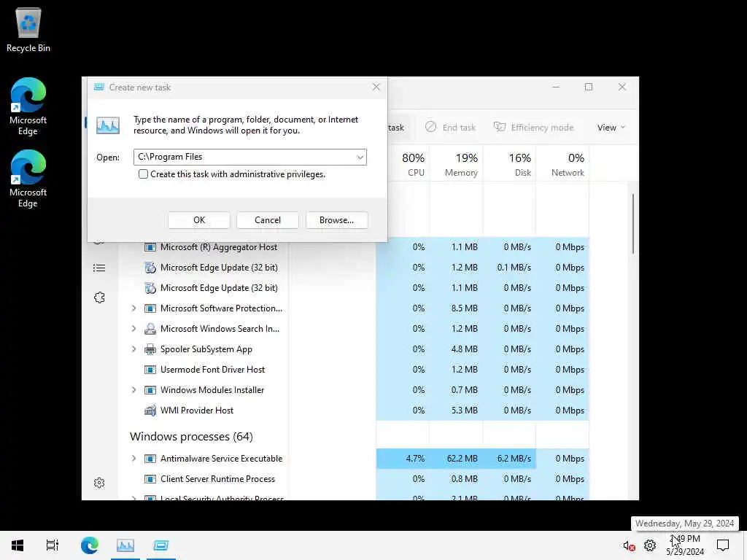Screen dimensions: 747x560
Task: Expand the Windows Modules Installer row
Action: tap(134, 390)
